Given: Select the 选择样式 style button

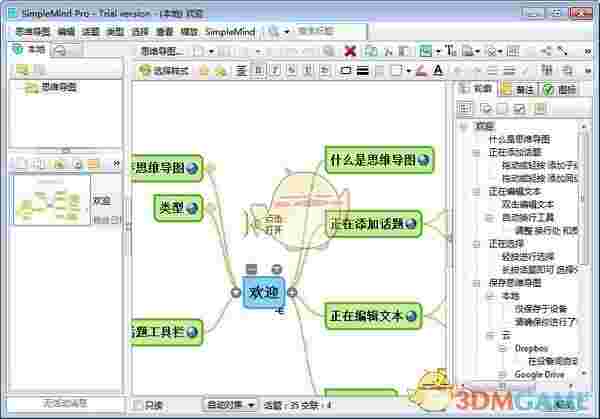Looking at the screenshot, I should tap(164, 70).
